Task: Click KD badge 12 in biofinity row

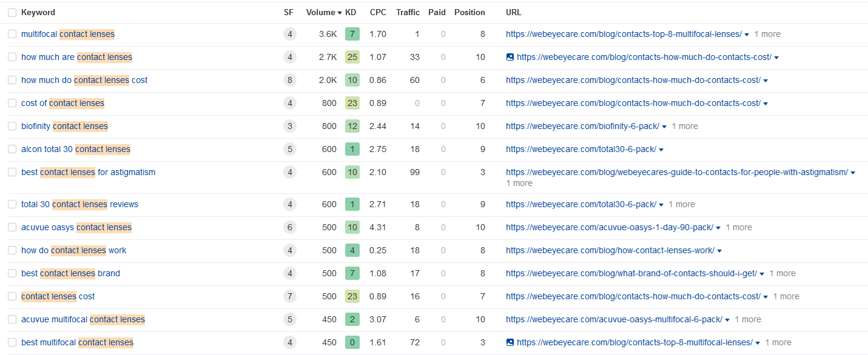Action: pyautogui.click(x=352, y=126)
